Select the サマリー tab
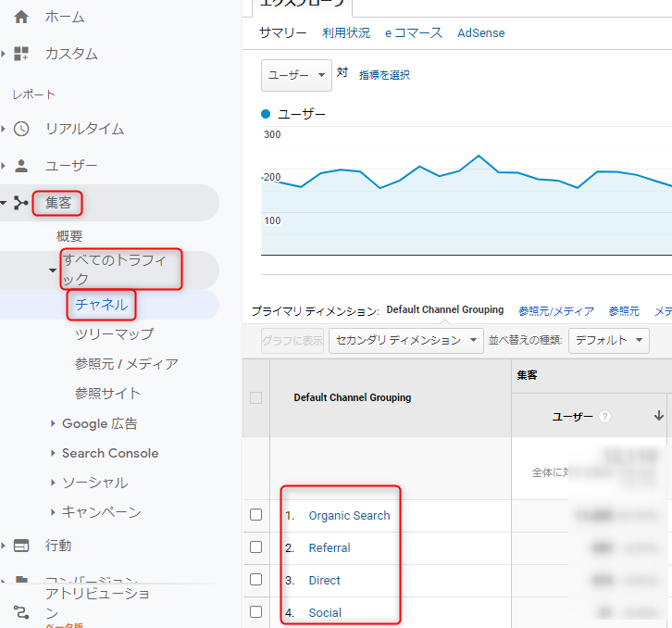Screen dimensions: 672x628 283,33
